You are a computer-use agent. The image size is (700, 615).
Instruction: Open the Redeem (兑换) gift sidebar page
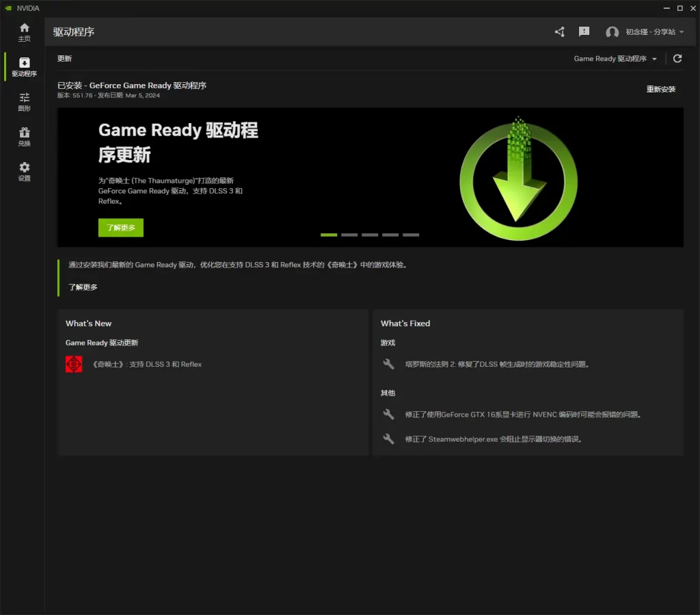pyautogui.click(x=24, y=137)
